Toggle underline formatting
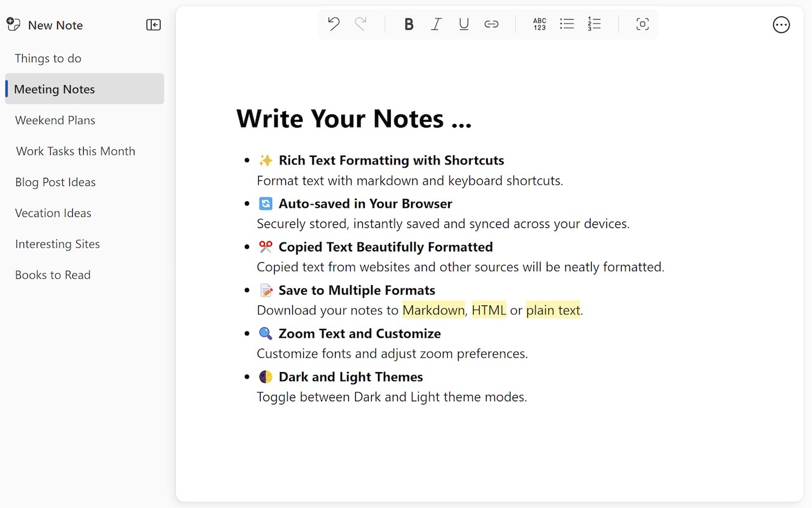812x508 pixels. [x=464, y=24]
